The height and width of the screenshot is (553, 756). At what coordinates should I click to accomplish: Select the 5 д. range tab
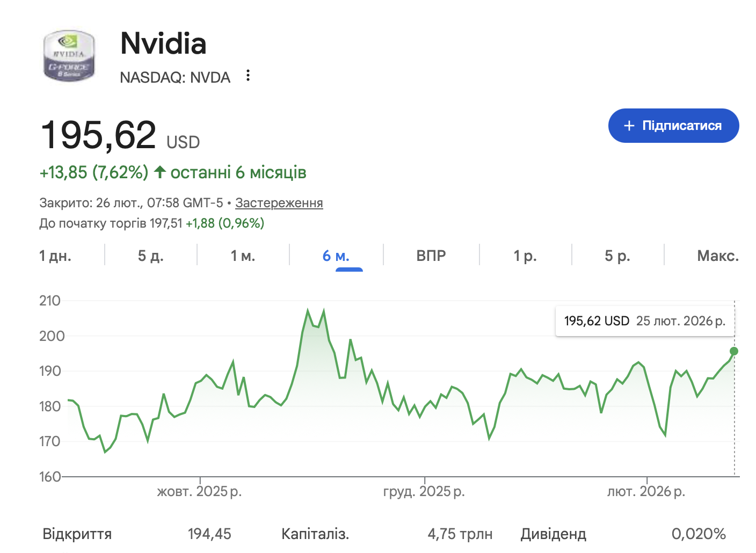click(151, 256)
